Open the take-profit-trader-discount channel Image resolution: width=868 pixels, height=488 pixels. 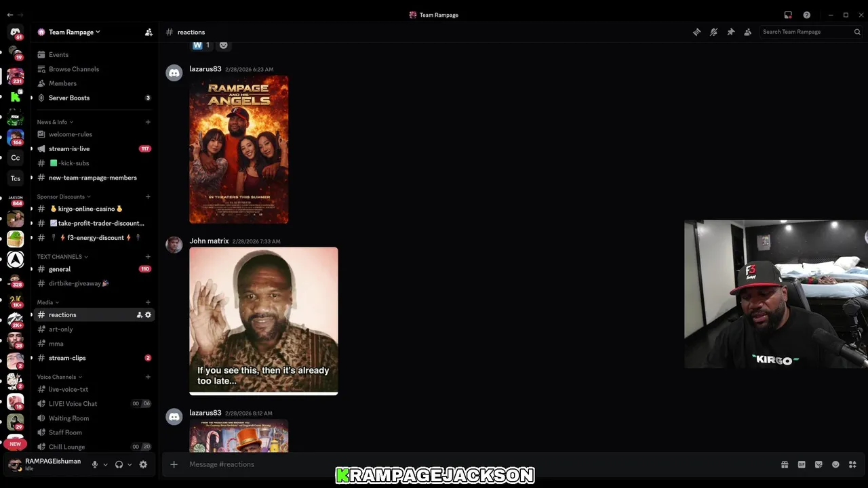pyautogui.click(x=94, y=223)
